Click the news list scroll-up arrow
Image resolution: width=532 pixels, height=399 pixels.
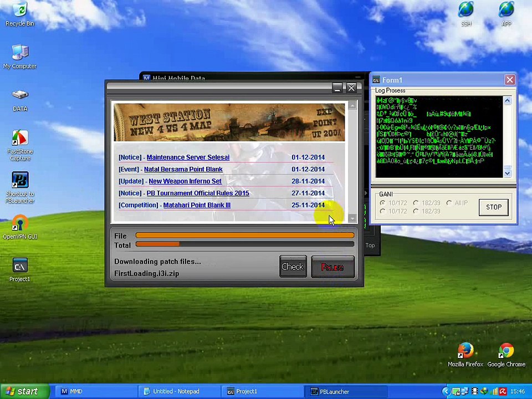click(352, 105)
